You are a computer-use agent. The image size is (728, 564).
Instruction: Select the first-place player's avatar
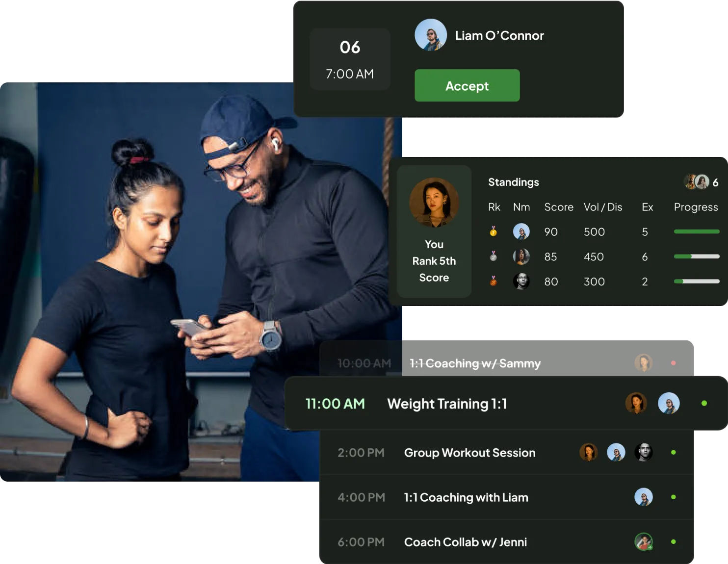click(x=521, y=231)
